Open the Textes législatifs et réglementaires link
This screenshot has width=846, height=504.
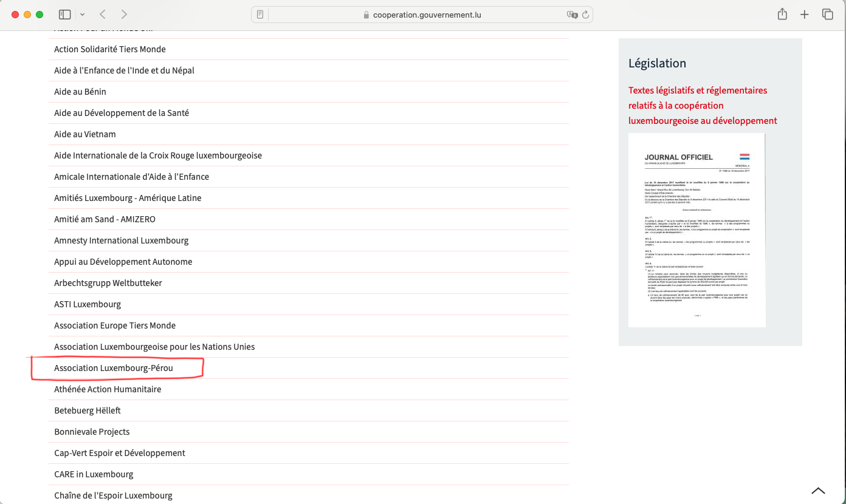703,106
